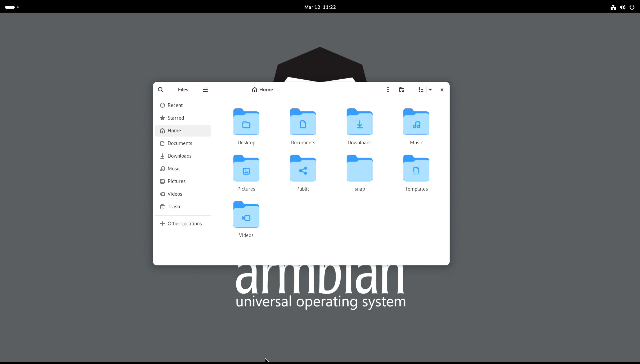Open the search icon in Files
The width and height of the screenshot is (640, 364).
(x=161, y=90)
